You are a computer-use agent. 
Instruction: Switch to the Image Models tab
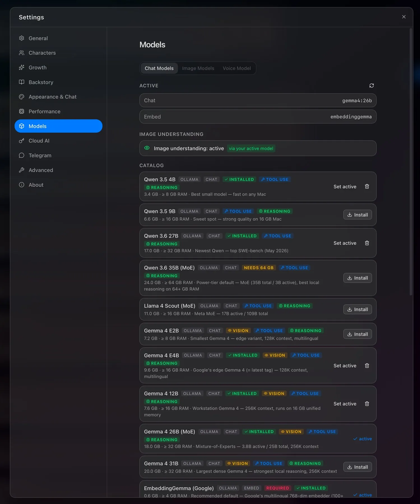tap(198, 68)
